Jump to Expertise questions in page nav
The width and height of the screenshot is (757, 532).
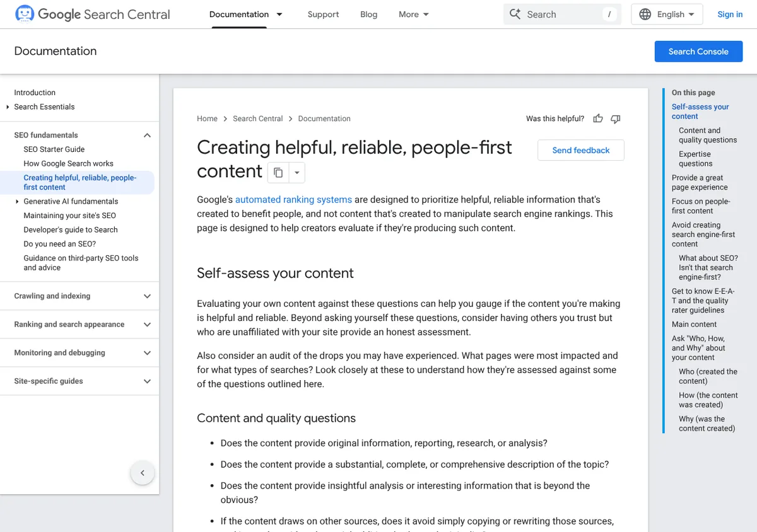tap(696, 159)
